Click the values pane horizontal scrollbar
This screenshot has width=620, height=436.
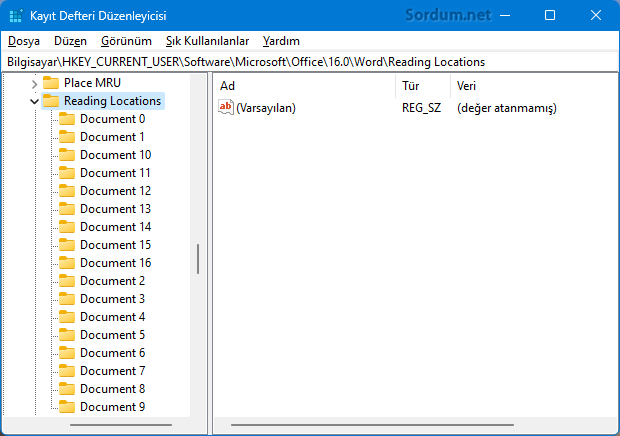click(413, 427)
